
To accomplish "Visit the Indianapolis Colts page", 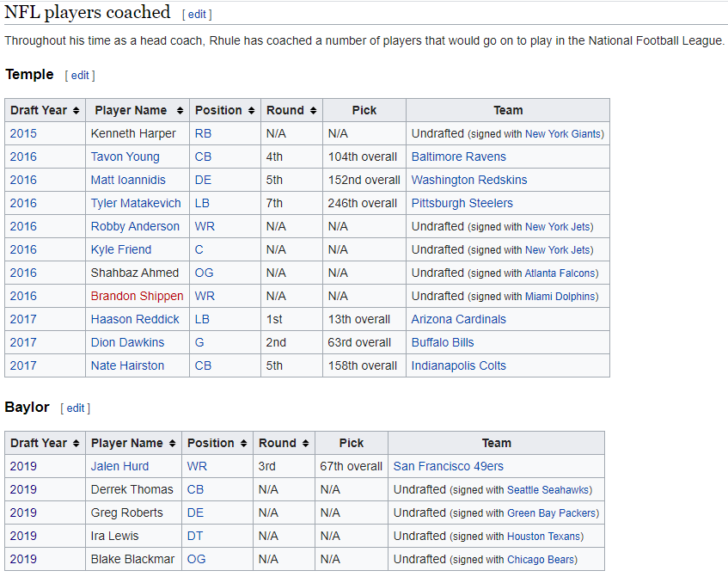I will coord(459,366).
